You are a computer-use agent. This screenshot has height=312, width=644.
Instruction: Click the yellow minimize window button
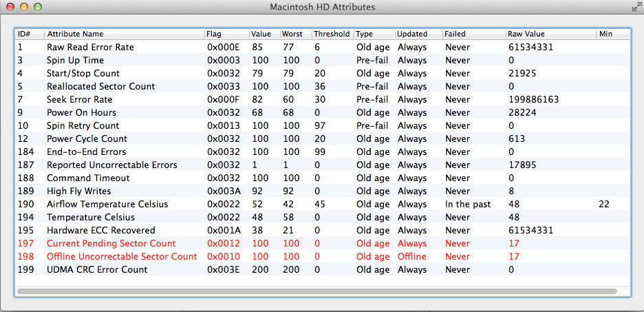tap(24, 7)
